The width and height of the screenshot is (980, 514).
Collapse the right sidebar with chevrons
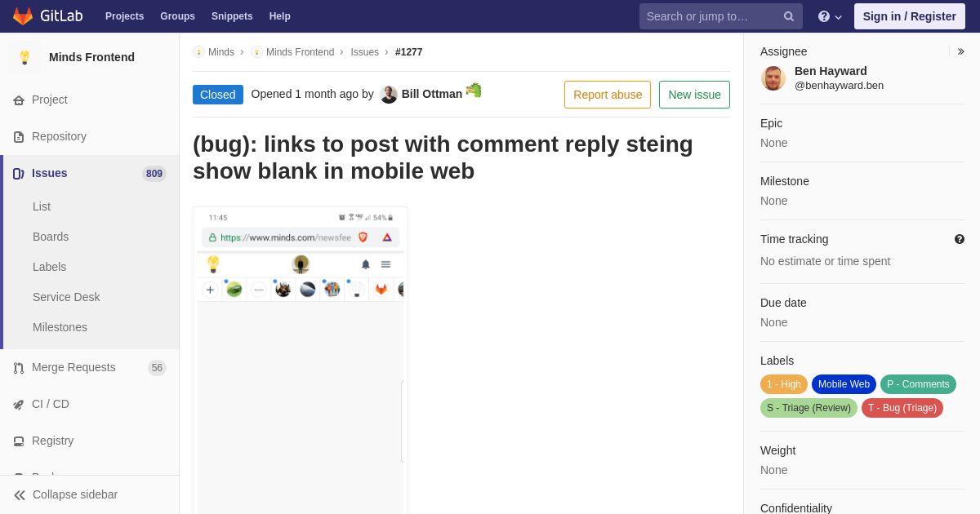pyautogui.click(x=960, y=51)
